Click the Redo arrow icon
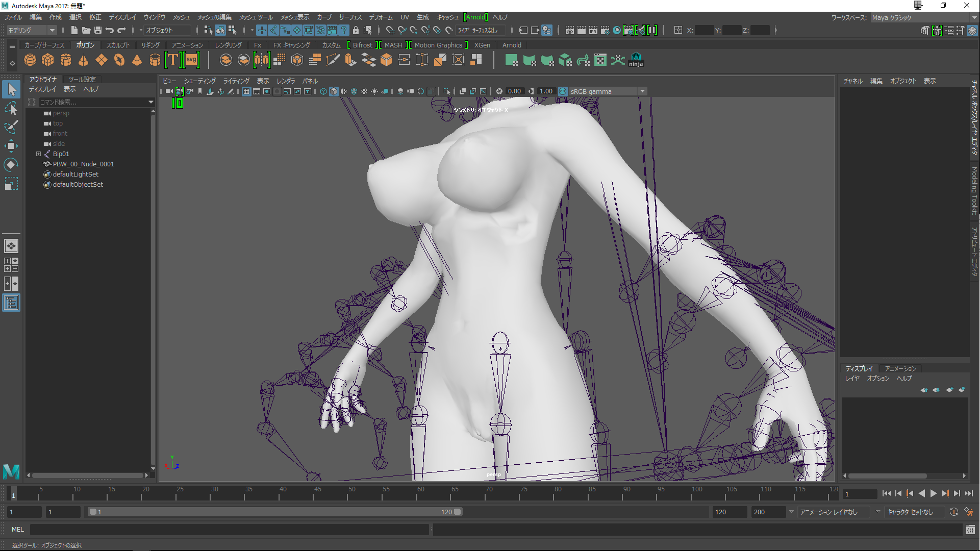The width and height of the screenshot is (980, 551). click(121, 30)
